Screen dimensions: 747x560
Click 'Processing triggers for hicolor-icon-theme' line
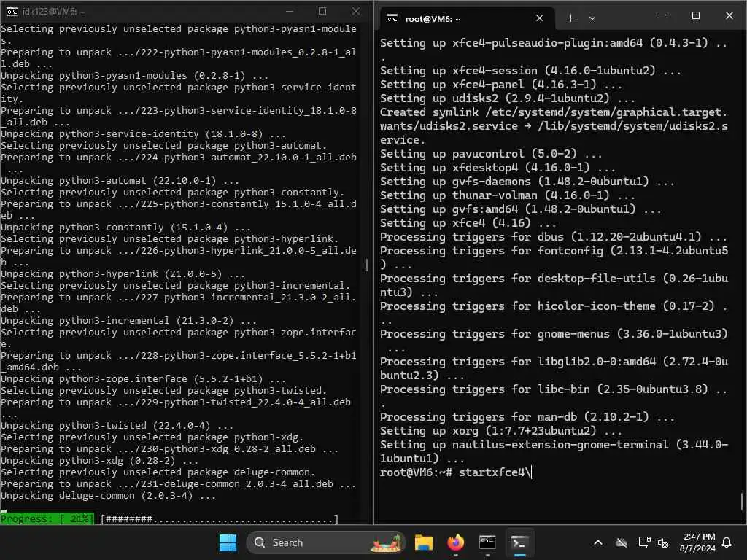pyautogui.click(x=554, y=313)
